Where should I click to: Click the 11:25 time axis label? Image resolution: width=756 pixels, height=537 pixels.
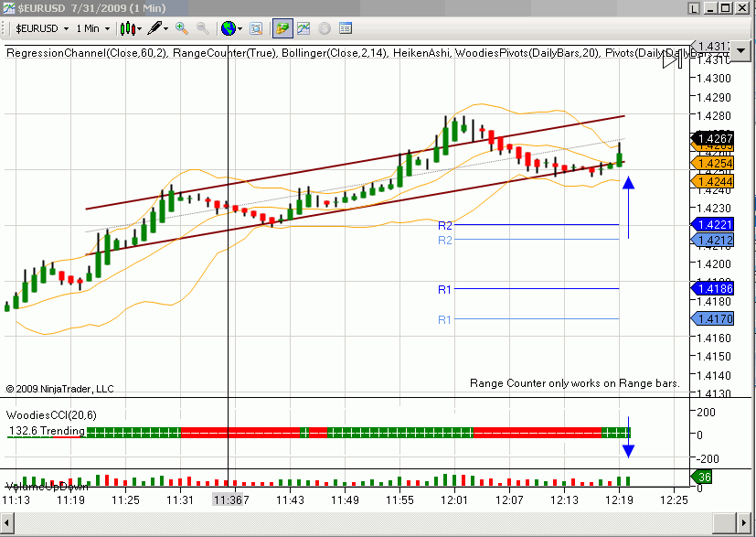(126, 499)
